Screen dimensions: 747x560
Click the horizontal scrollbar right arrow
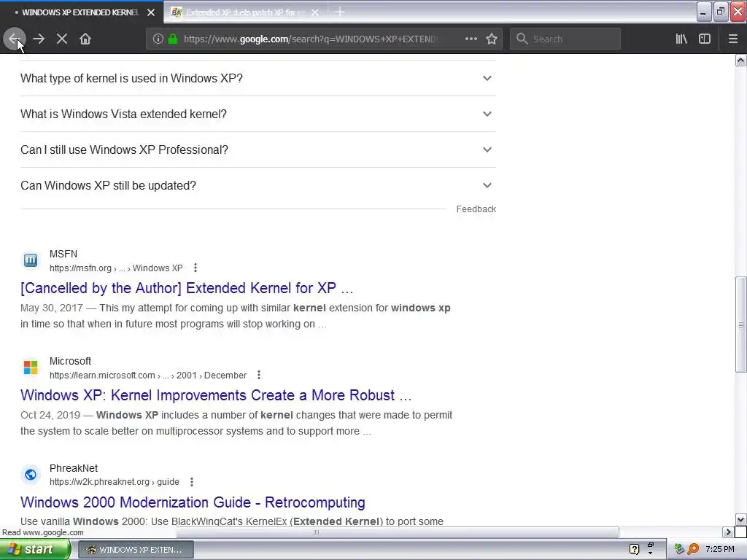[728, 532]
